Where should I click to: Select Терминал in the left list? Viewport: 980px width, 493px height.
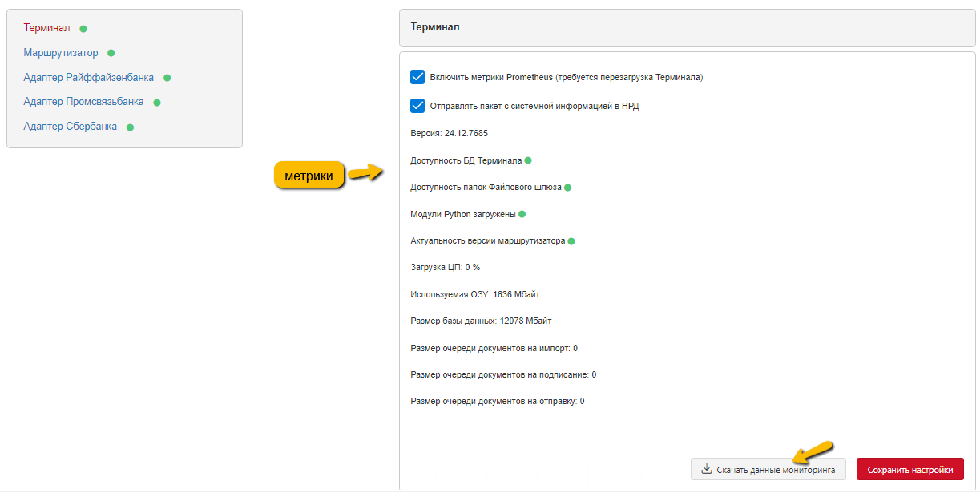point(46,28)
